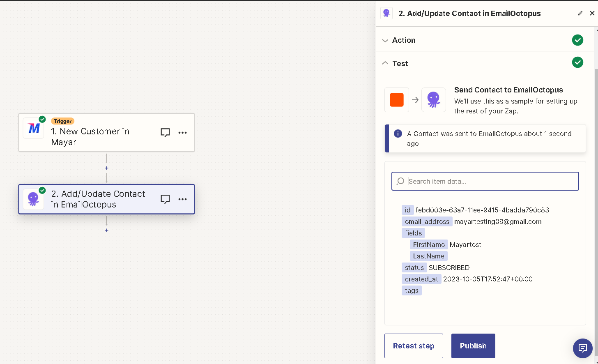The image size is (598, 364).
Task: Click the 2023-10-05T17:52:47+00:00 timestamp value
Action: click(488, 279)
